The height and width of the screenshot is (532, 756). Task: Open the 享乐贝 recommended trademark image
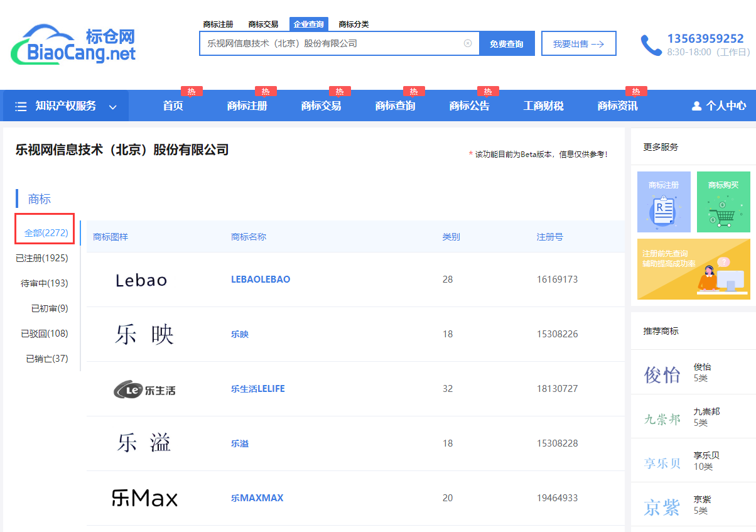click(x=662, y=464)
